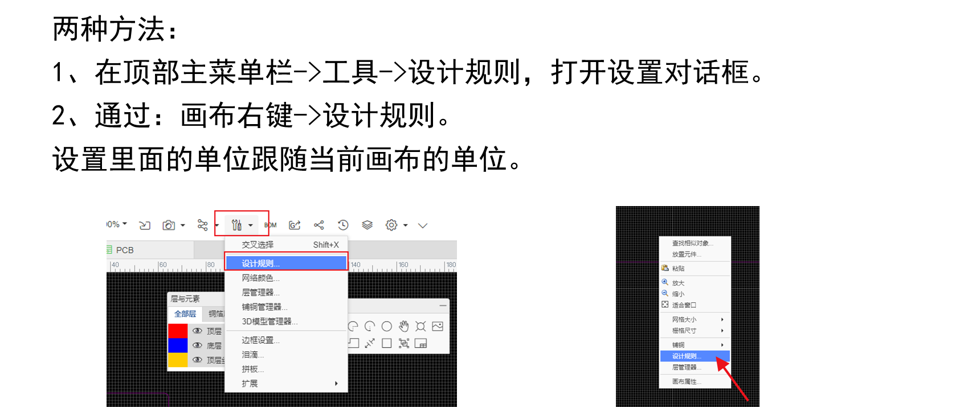Click the settings gear icon in toolbar
This screenshot has height=407, width=980.
tap(391, 225)
